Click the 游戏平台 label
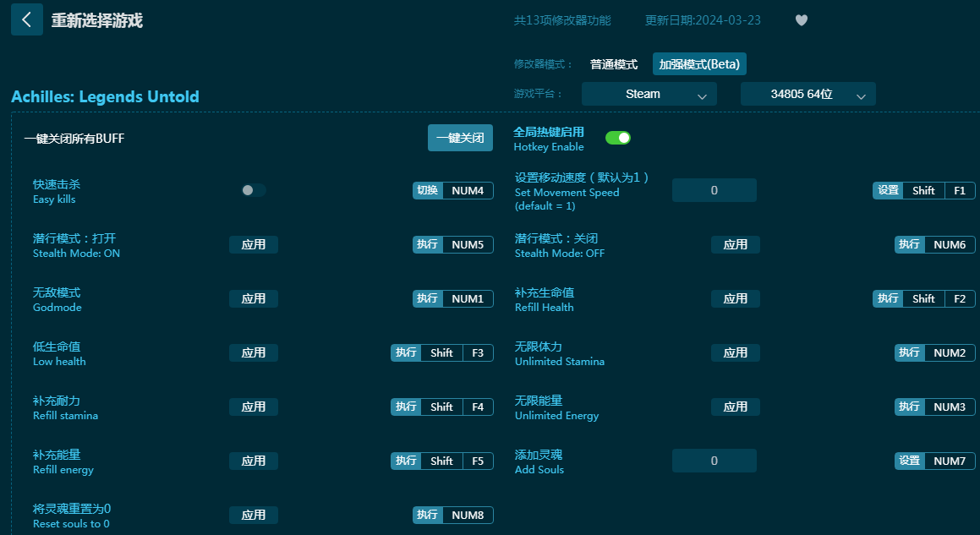The width and height of the screenshot is (980, 535). [538, 94]
